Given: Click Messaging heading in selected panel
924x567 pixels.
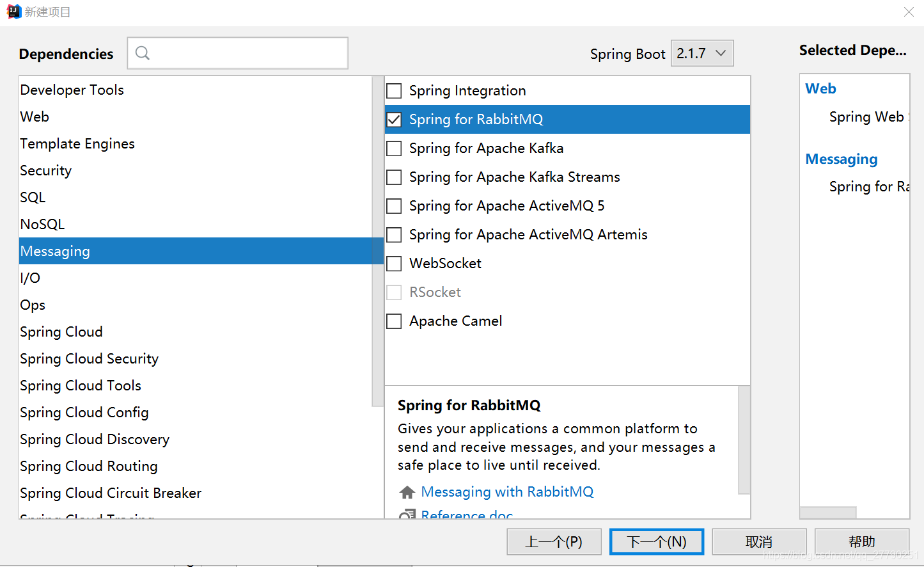Looking at the screenshot, I should [x=842, y=159].
